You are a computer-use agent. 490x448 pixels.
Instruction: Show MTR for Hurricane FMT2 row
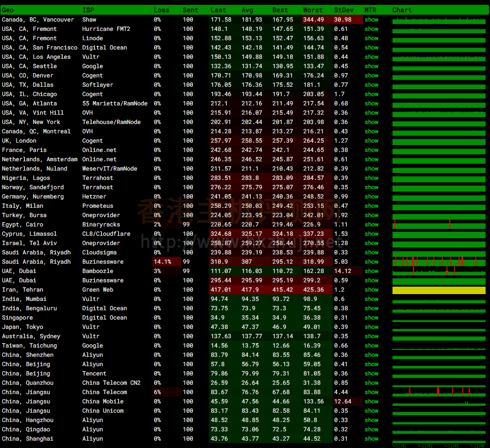(371, 29)
